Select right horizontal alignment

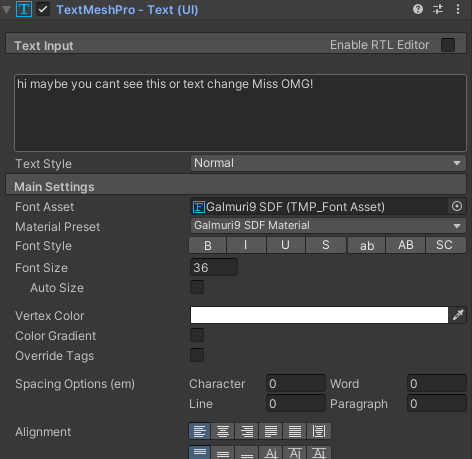coord(247,431)
